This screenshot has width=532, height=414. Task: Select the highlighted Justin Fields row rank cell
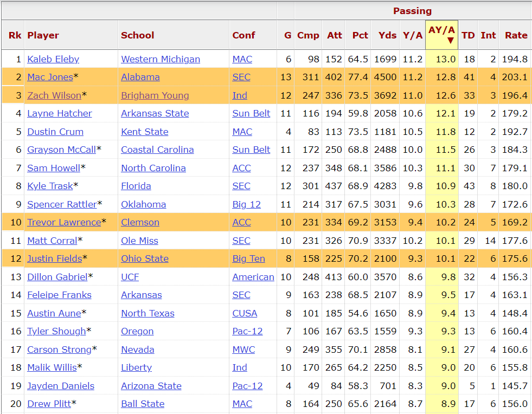pos(15,258)
